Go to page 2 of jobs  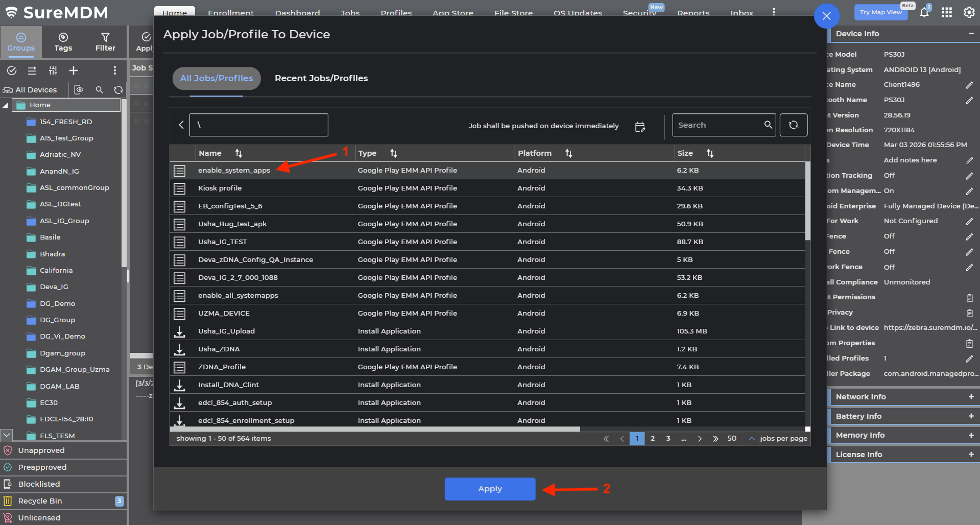pyautogui.click(x=652, y=439)
